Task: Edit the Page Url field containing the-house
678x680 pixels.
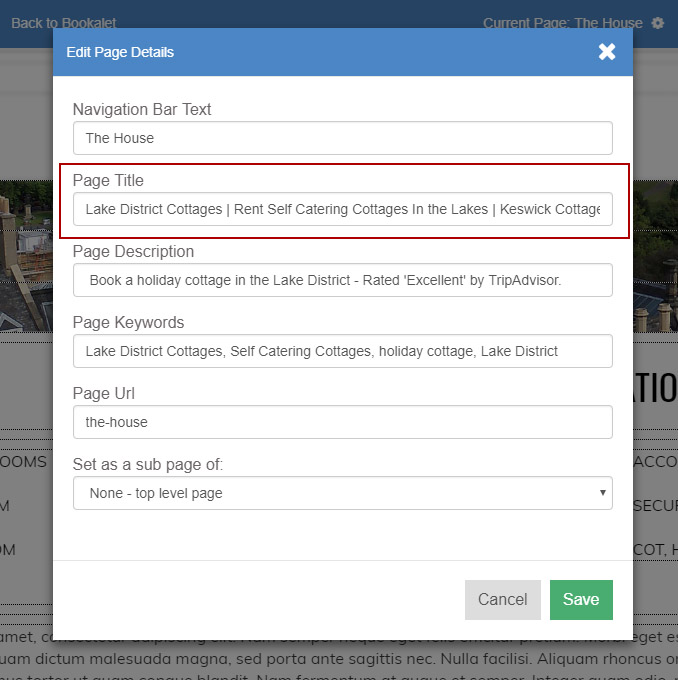Action: pos(342,422)
